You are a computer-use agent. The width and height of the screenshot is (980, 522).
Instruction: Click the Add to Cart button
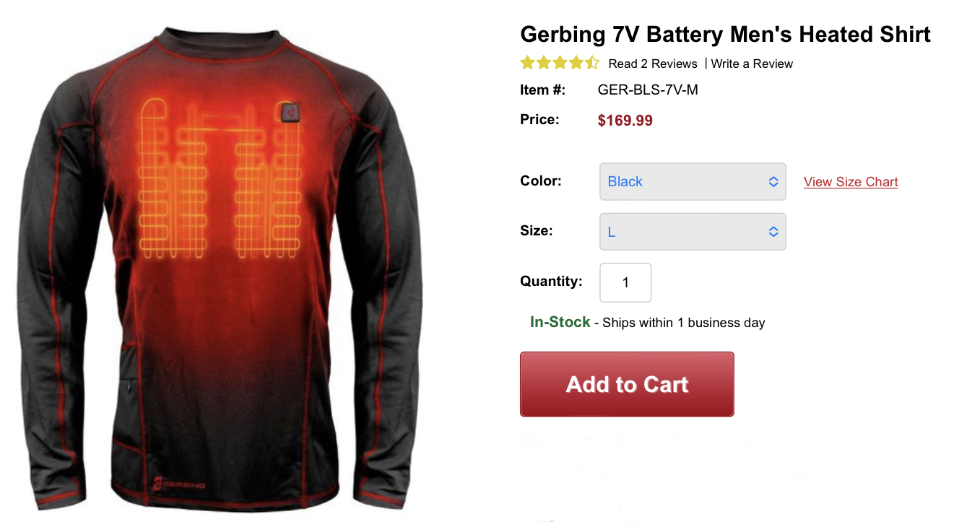click(x=627, y=384)
